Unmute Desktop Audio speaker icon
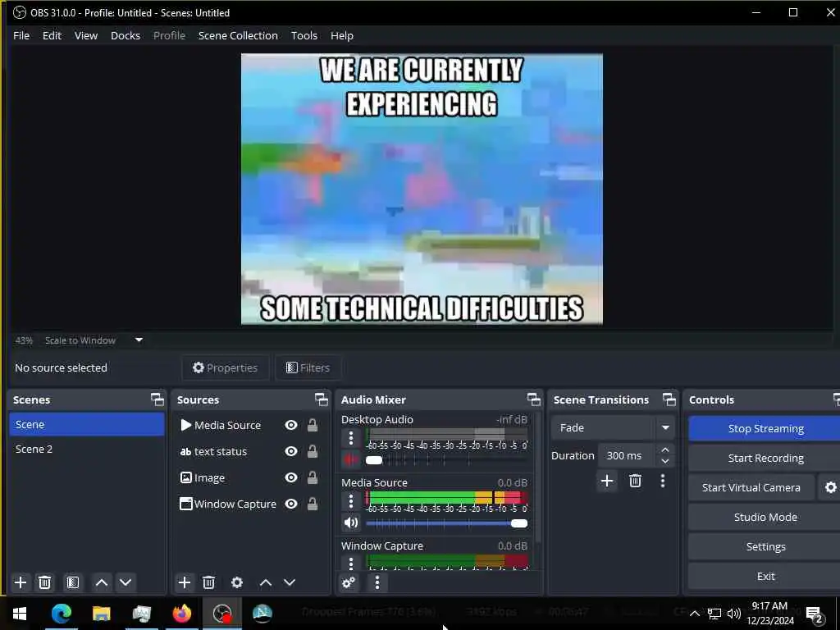The height and width of the screenshot is (630, 840). coord(351,459)
